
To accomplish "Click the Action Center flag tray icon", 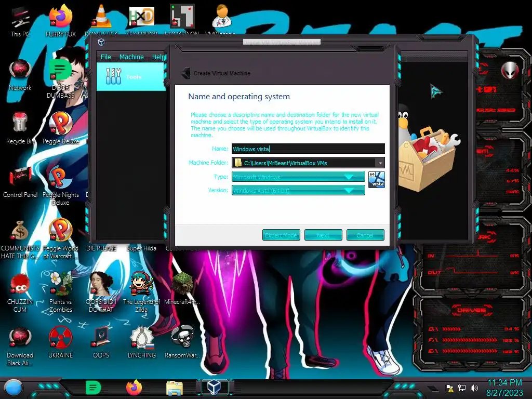I will tap(449, 388).
